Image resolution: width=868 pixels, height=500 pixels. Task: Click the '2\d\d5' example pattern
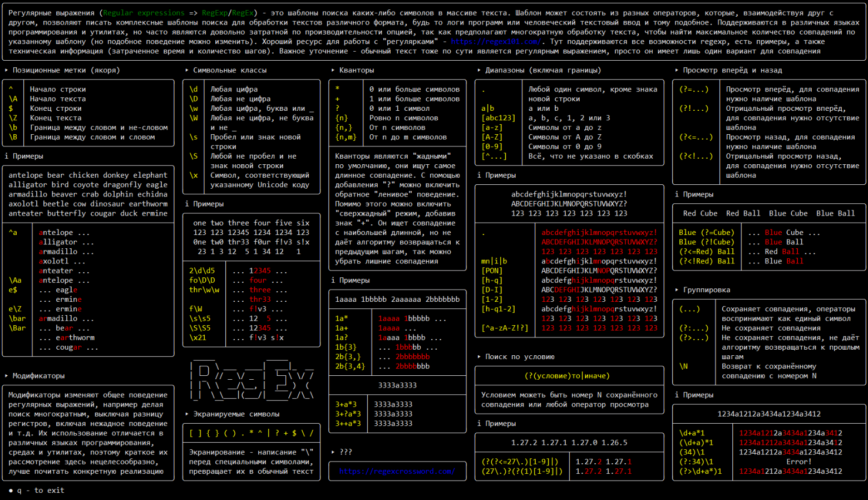pos(202,271)
